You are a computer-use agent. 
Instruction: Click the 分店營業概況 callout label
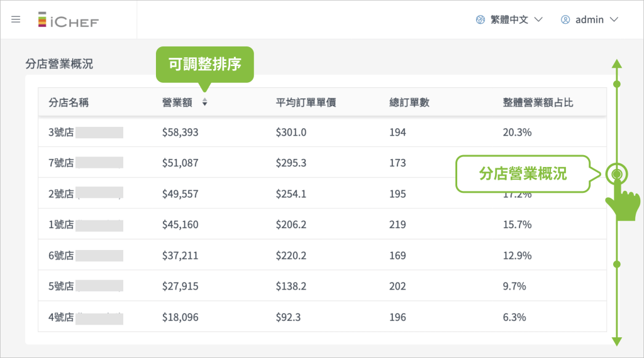pyautogui.click(x=523, y=174)
